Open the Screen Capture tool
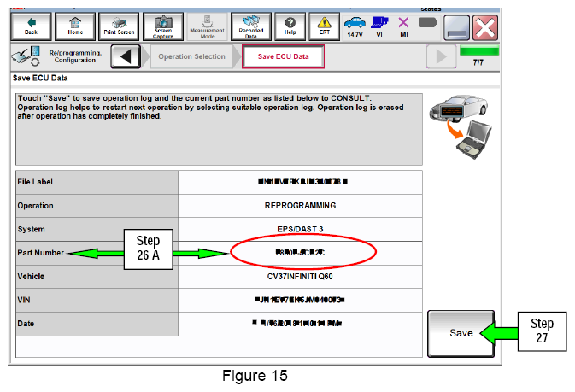The image size is (575, 392). (163, 26)
